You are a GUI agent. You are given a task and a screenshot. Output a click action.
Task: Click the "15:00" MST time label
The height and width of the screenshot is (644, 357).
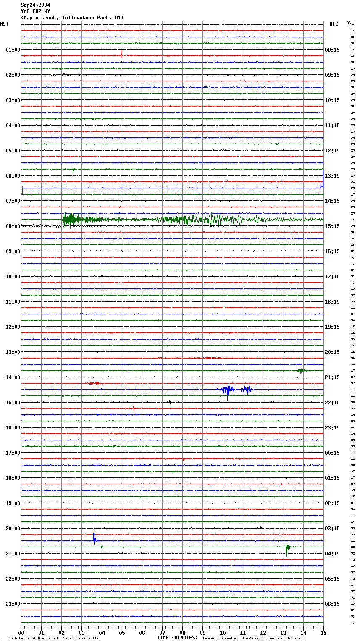pyautogui.click(x=13, y=403)
